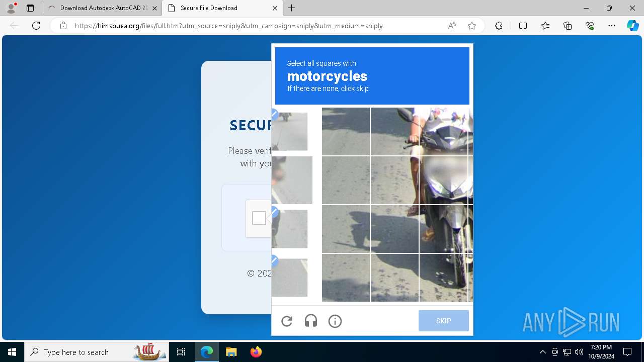Screen dimensions: 644x362
Task: Open the Tab actions menu
Action: pos(30,8)
